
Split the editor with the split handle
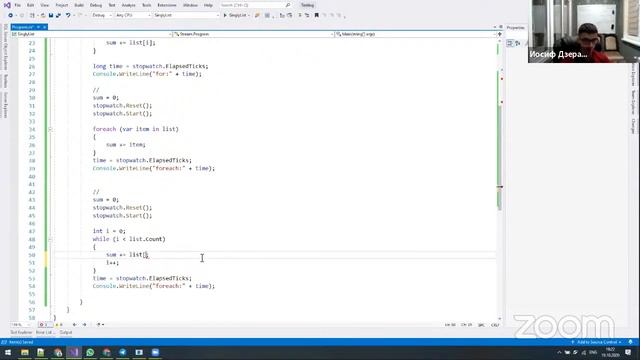pos(499,34)
